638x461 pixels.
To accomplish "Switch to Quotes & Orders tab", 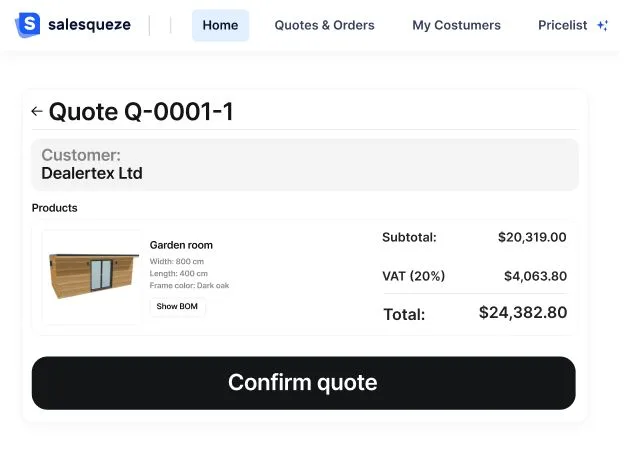I will click(324, 25).
